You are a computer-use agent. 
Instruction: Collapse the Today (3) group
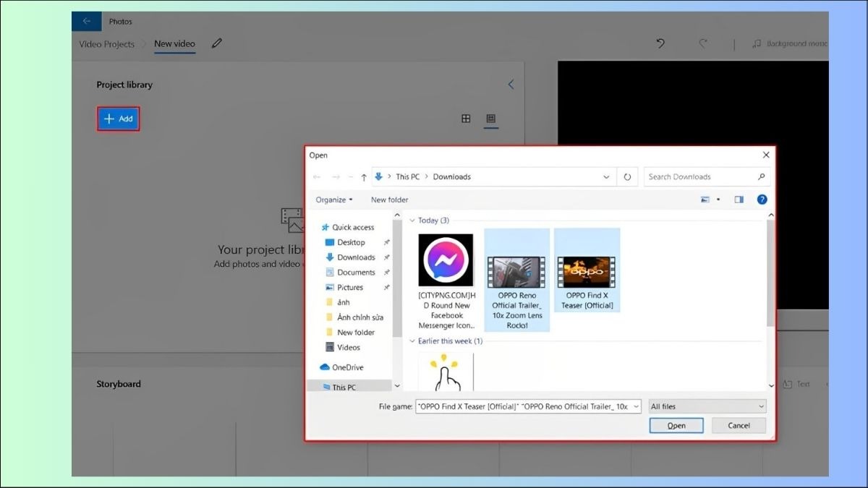coord(413,221)
